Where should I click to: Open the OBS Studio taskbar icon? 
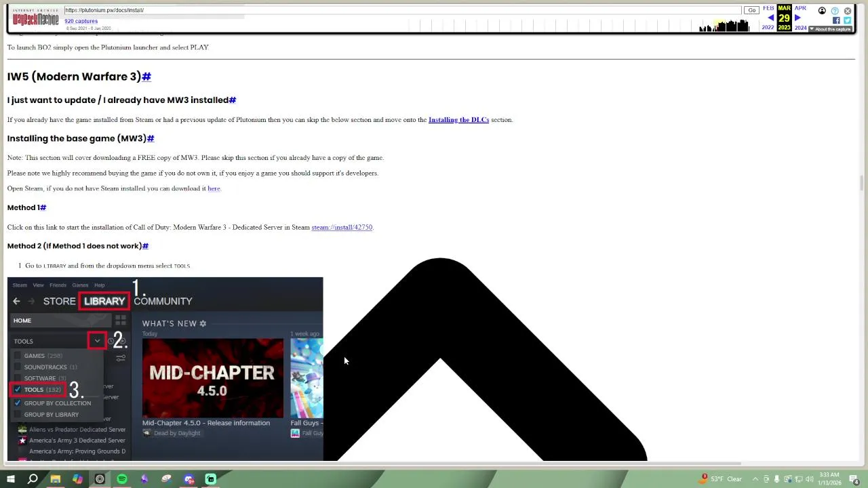pyautogui.click(x=100, y=479)
